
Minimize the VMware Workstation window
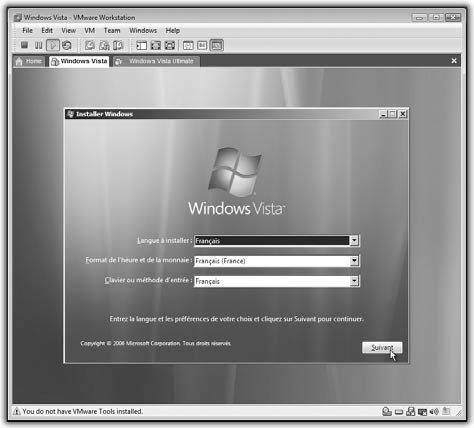(x=420, y=17)
